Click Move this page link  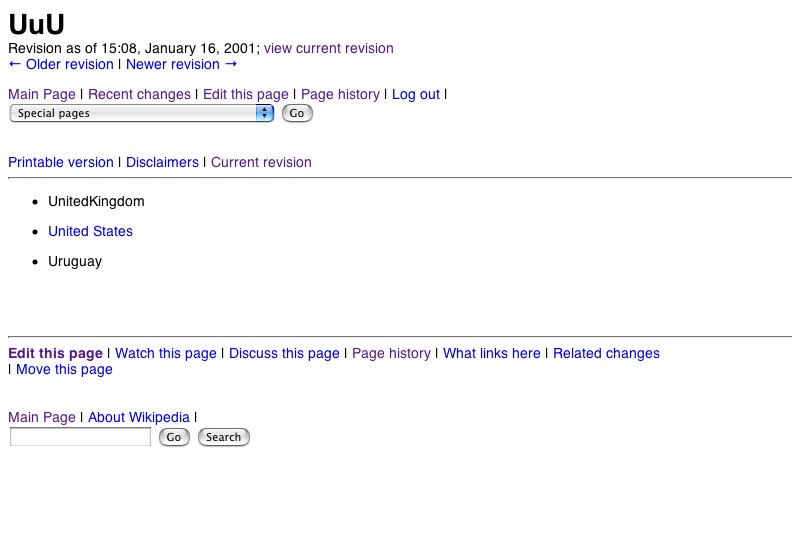point(64,369)
